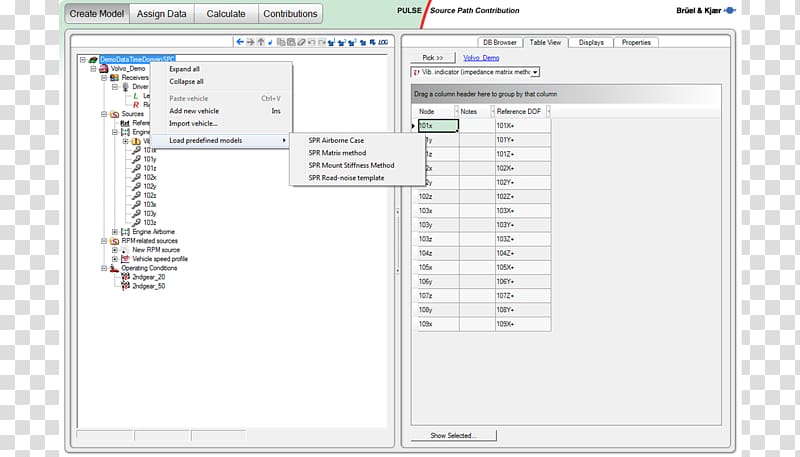Image resolution: width=800 pixels, height=457 pixels.
Task: Click the panel splitter handle between panes
Action: [398, 240]
